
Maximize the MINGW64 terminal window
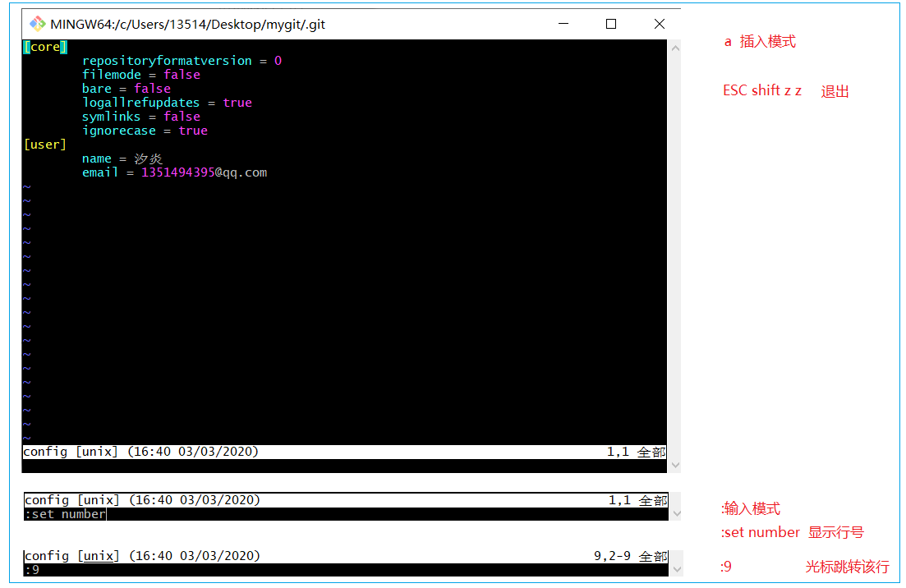(611, 24)
